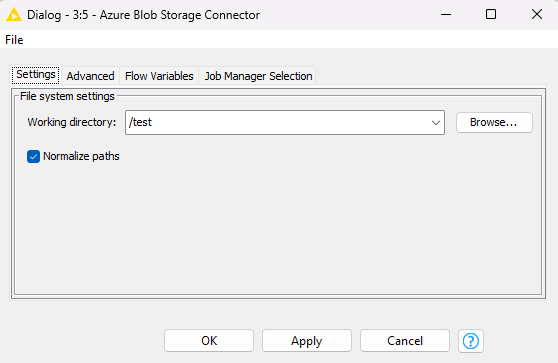Click the Normalize paths label text
Image resolution: width=558 pixels, height=363 pixels.
pyautogui.click(x=81, y=156)
